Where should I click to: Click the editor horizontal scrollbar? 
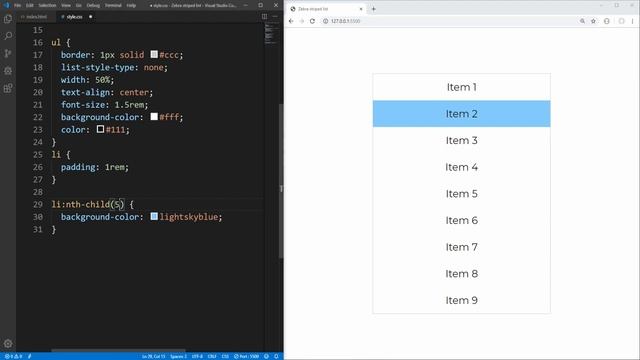118,350
